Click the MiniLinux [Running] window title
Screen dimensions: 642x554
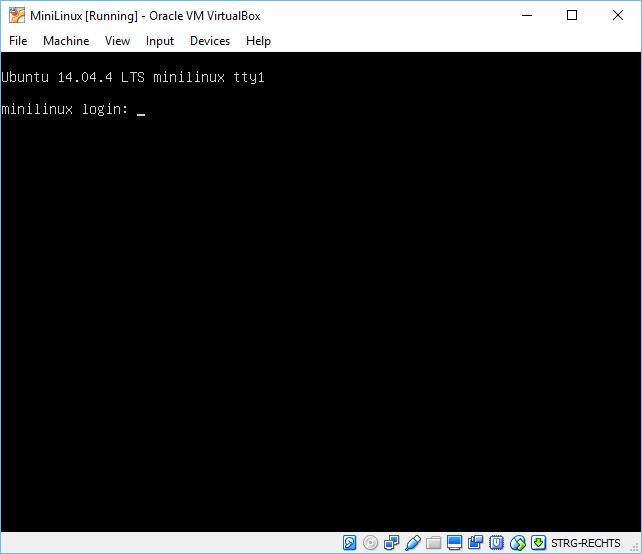[145, 16]
